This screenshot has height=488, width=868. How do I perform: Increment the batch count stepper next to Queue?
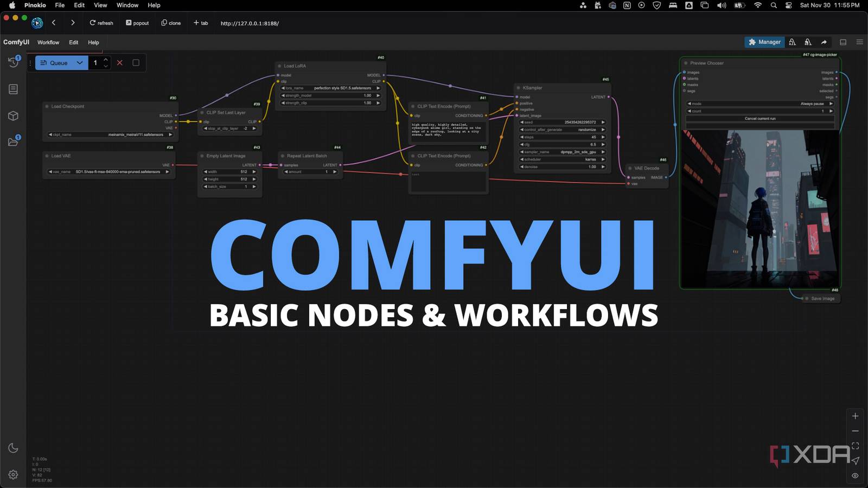point(105,60)
